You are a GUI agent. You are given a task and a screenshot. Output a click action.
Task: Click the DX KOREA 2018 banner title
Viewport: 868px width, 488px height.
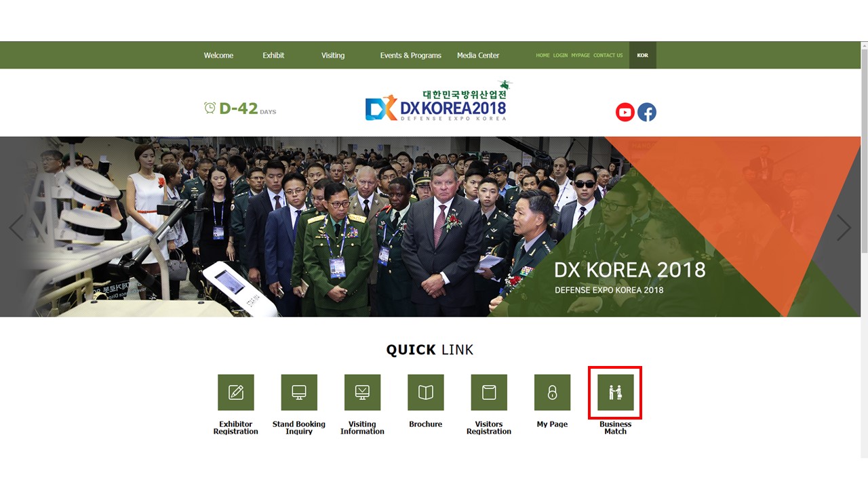630,270
